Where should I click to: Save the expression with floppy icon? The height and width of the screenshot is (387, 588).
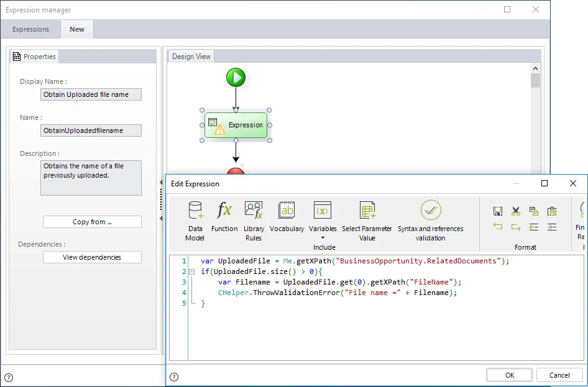[498, 211]
